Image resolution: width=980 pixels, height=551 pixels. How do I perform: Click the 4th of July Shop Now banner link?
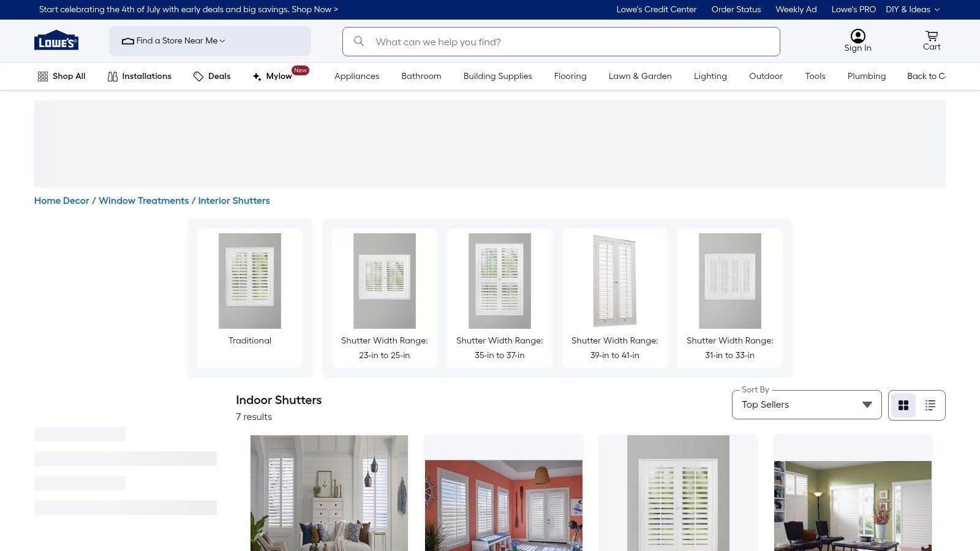tap(189, 9)
